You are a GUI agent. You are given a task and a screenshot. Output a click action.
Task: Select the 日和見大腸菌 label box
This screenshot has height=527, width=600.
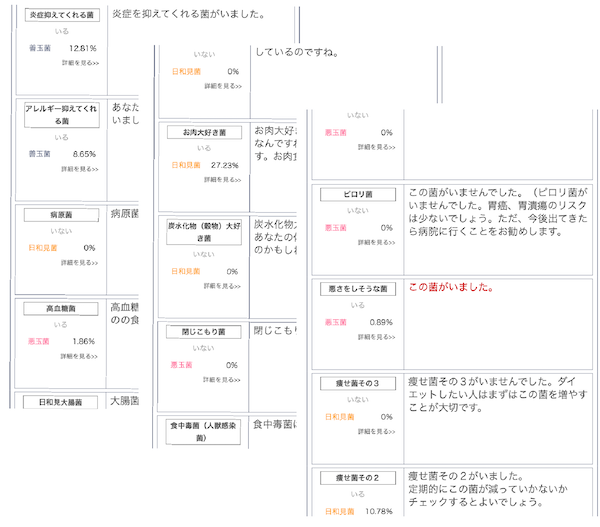pyautogui.click(x=61, y=402)
